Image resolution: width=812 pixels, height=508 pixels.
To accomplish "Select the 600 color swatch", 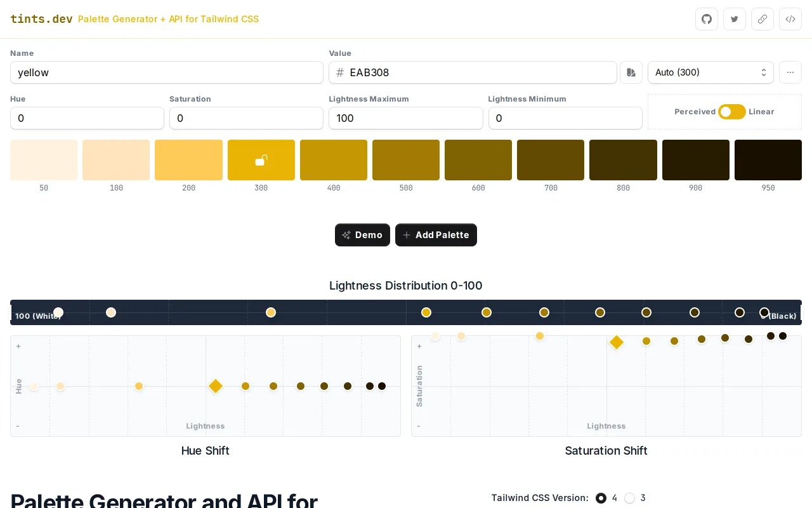I will (x=478, y=160).
